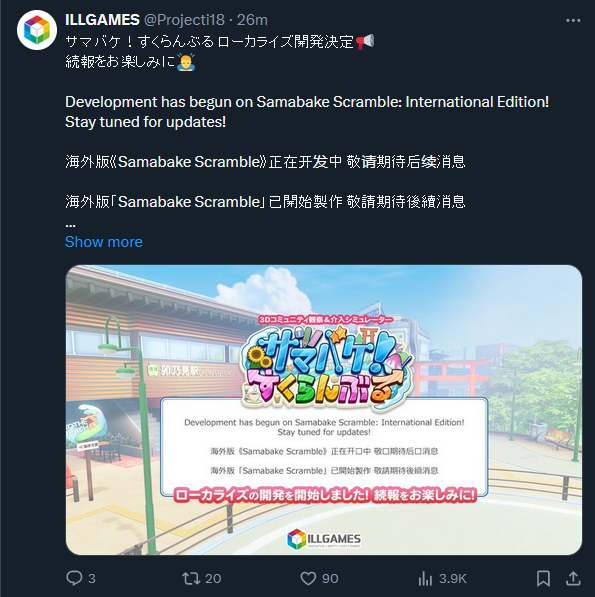The height and width of the screenshot is (597, 595).
Task: Open the ILLGAMES display name link
Action: point(102,20)
